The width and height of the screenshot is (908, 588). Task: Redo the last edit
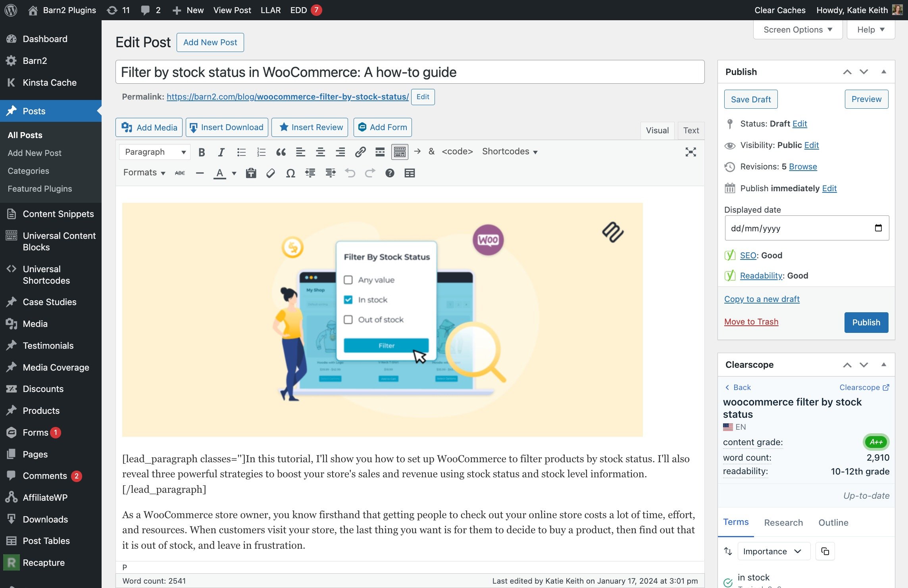[x=370, y=173]
